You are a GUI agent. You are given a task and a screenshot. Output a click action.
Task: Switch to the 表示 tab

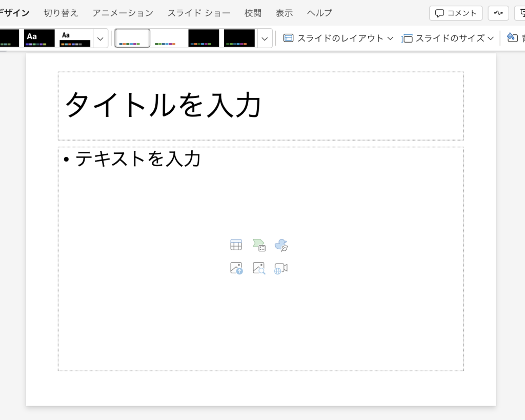point(284,13)
